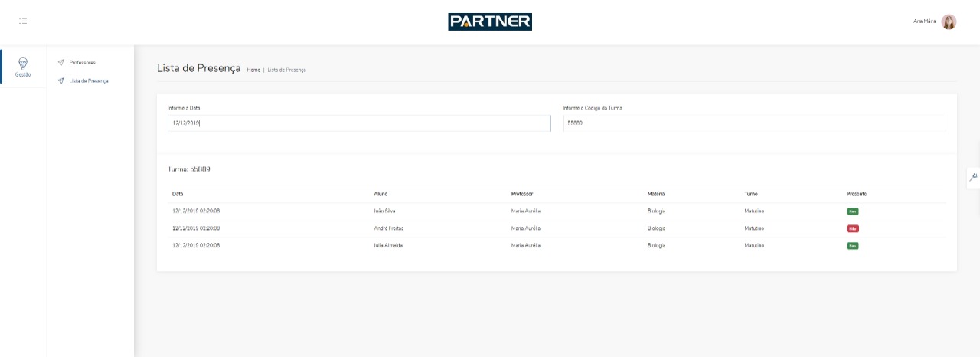980x357 pixels.
Task: Click the Turma: 55889 heading
Action: click(189, 169)
